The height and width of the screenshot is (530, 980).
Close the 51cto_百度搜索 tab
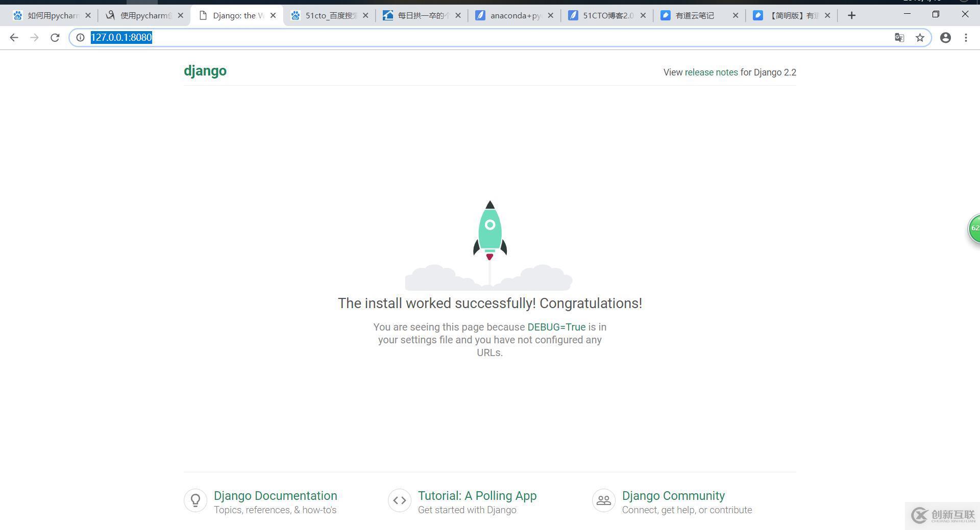click(365, 15)
